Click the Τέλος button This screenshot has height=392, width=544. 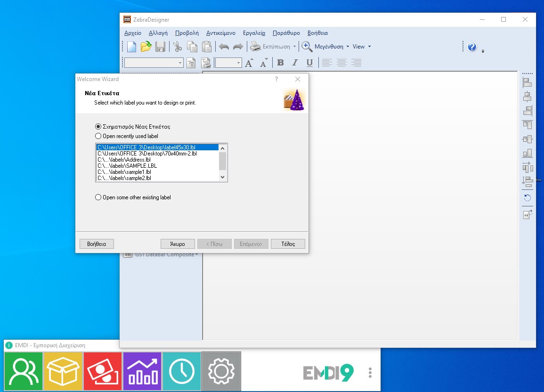pyautogui.click(x=288, y=244)
